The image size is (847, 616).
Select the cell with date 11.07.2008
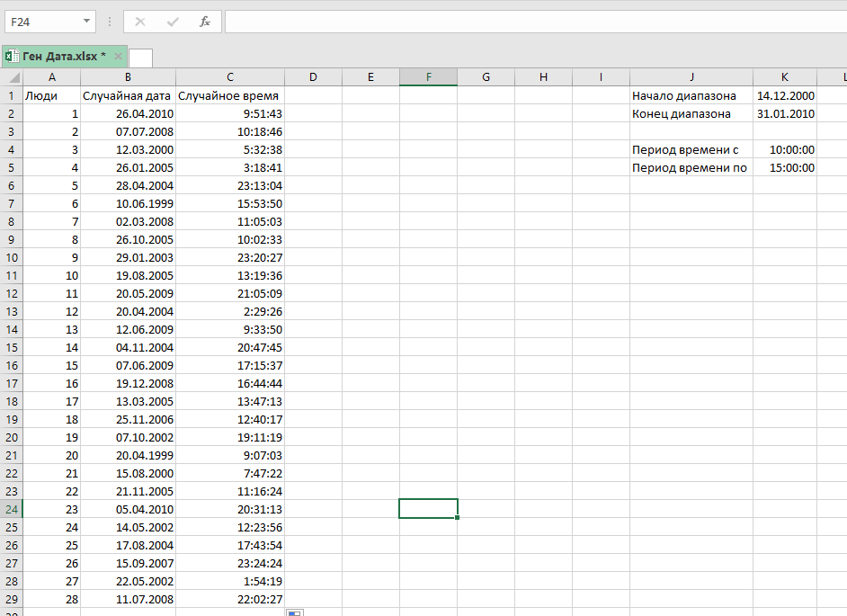[128, 599]
